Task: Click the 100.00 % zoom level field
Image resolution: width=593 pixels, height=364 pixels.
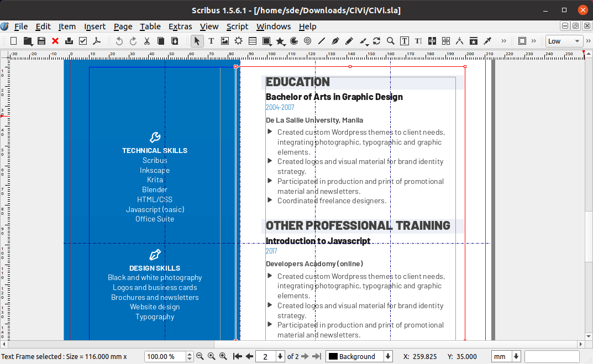Action: pyautogui.click(x=165, y=356)
